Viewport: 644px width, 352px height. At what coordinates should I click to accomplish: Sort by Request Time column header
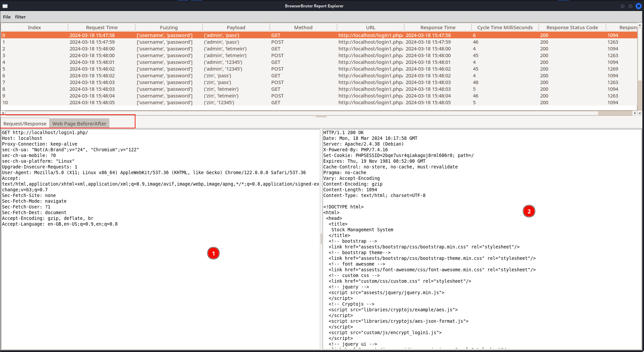[102, 27]
